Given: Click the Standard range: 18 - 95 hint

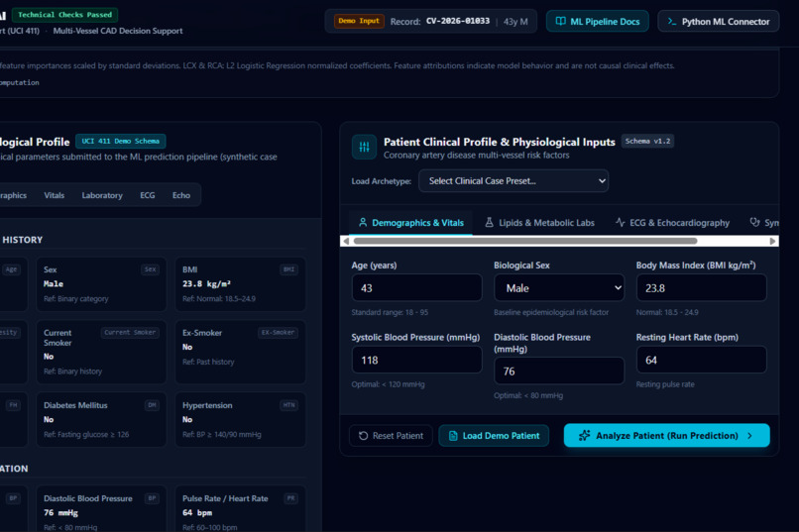Looking at the screenshot, I should pos(390,312).
